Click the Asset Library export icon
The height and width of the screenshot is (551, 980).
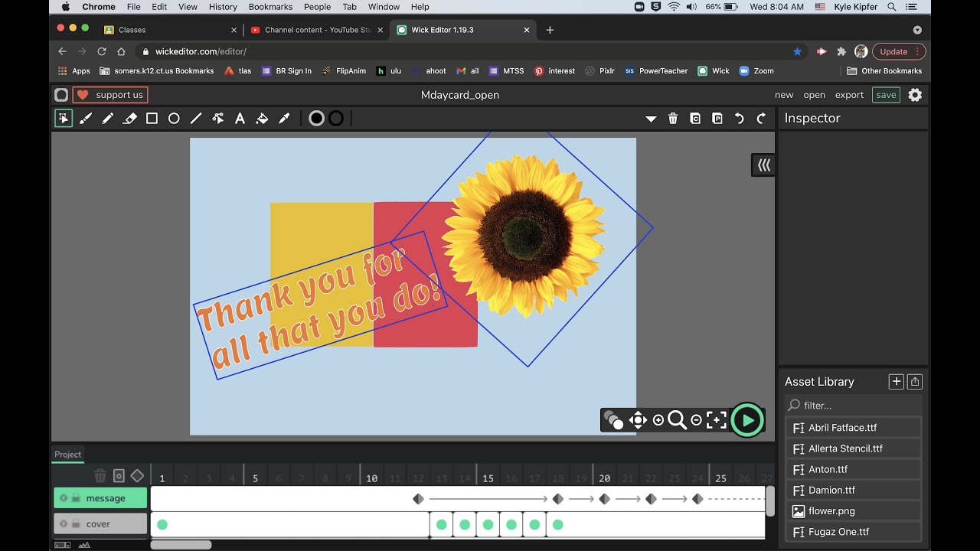pos(915,381)
